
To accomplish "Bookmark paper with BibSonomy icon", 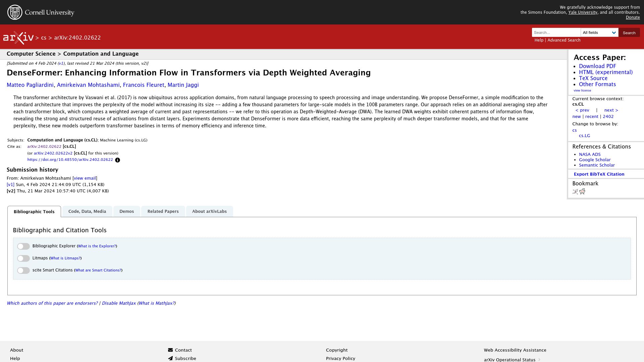I will (x=575, y=192).
